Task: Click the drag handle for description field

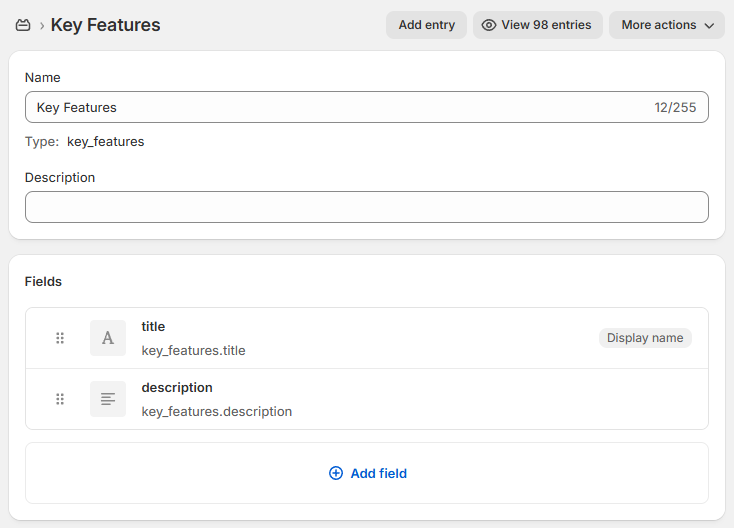Action: (60, 399)
